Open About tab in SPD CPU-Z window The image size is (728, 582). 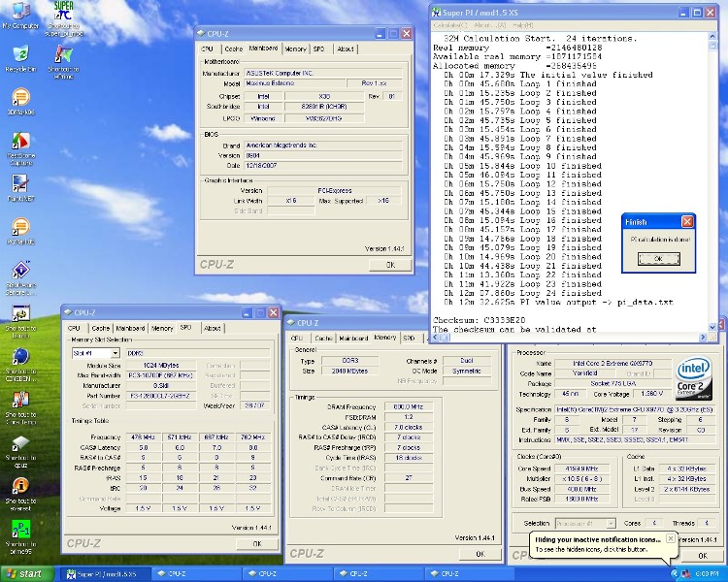click(x=213, y=328)
